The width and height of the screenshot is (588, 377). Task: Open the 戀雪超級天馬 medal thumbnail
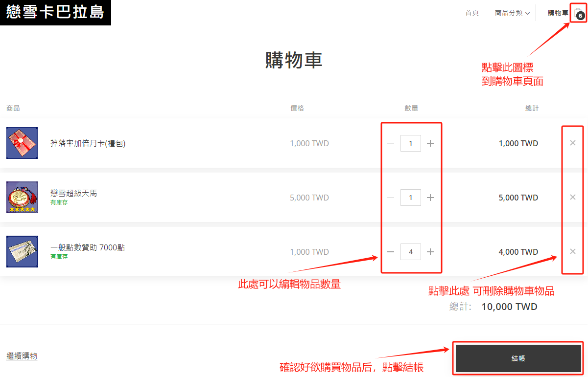pos(22,197)
